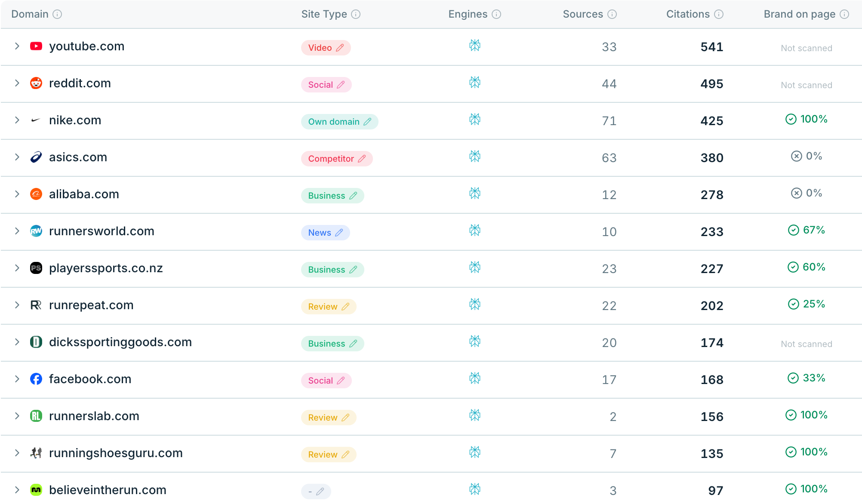Click the info icon beside Sources header
The height and width of the screenshot is (504, 862).
click(612, 14)
